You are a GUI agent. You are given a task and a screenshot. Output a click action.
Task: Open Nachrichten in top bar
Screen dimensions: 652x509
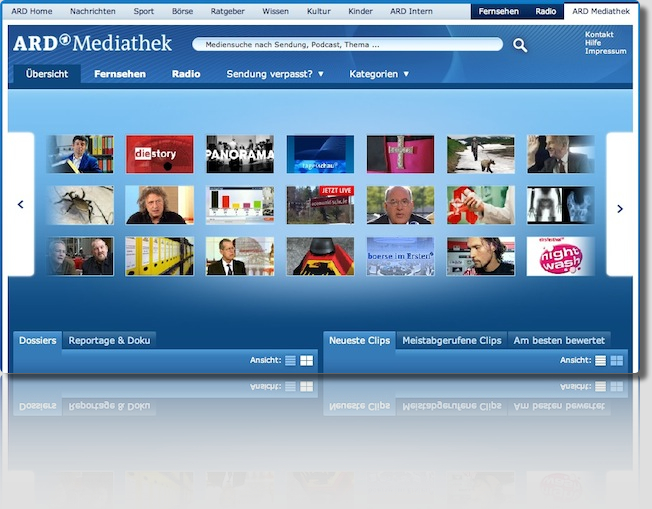pyautogui.click(x=93, y=11)
